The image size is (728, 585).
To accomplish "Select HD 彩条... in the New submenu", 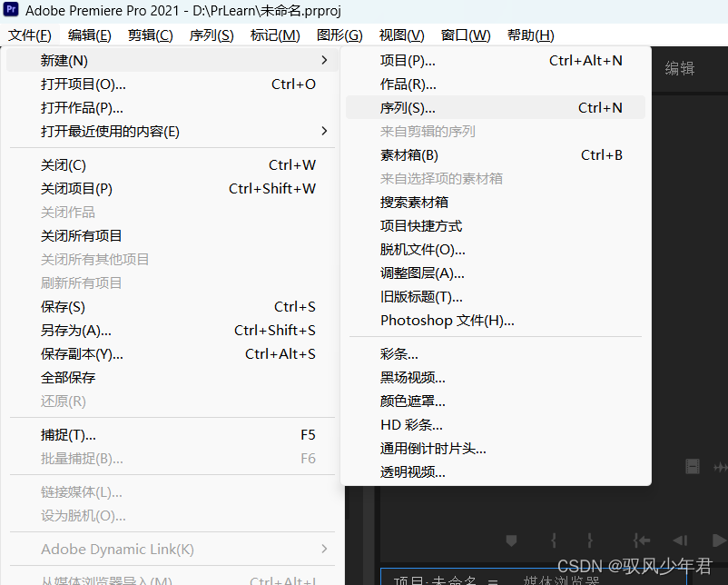I will point(496,425).
